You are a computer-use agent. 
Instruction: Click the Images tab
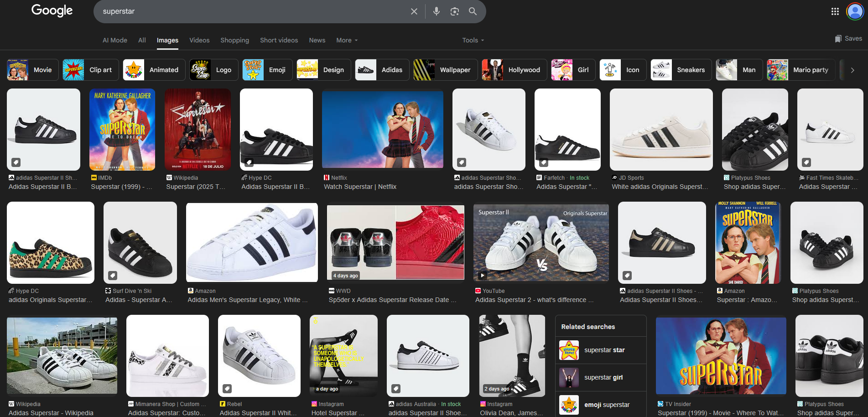coord(167,41)
